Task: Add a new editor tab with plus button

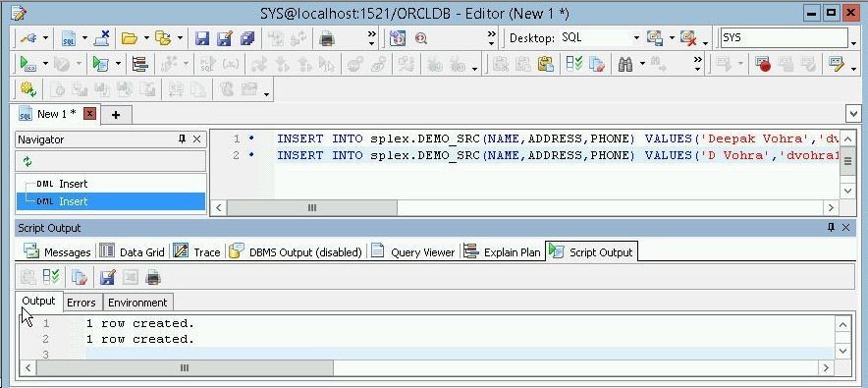Action: (x=116, y=115)
